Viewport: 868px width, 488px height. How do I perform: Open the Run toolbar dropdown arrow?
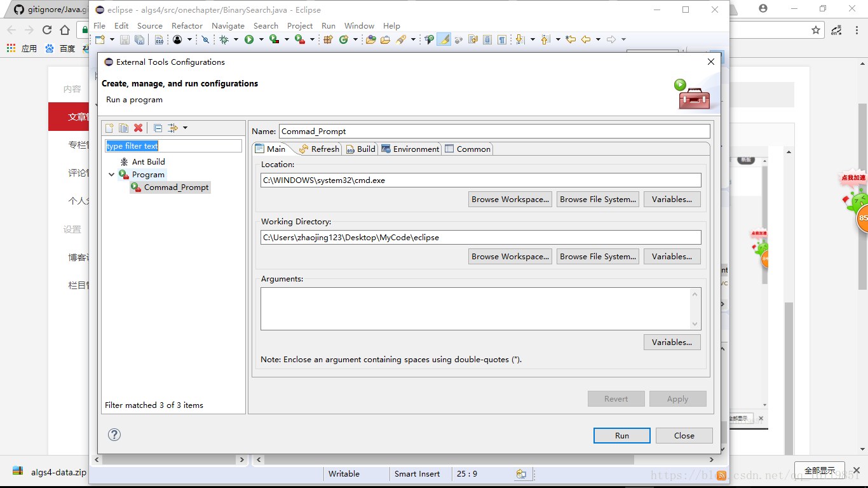(x=261, y=39)
